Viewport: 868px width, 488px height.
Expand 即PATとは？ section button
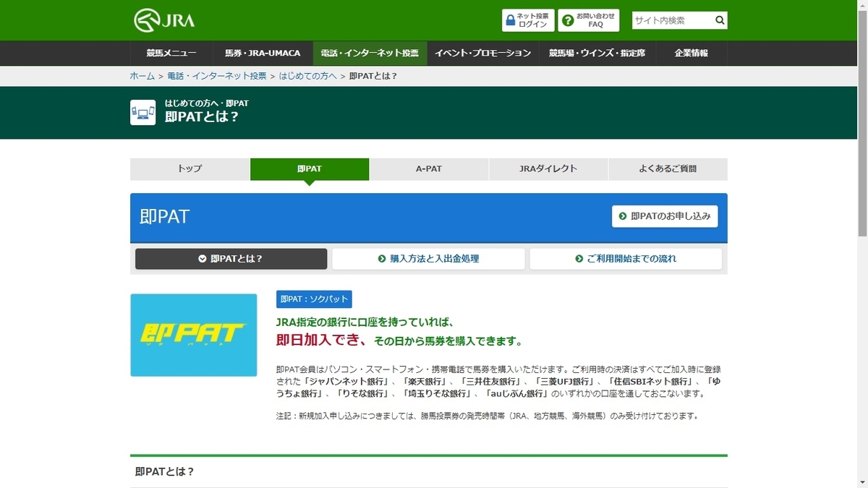(231, 259)
